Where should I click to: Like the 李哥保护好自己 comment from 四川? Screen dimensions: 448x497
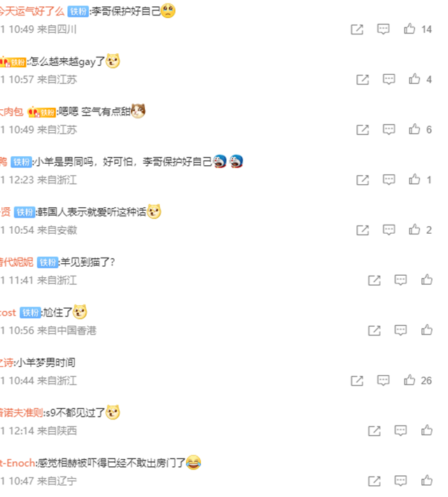(x=409, y=29)
